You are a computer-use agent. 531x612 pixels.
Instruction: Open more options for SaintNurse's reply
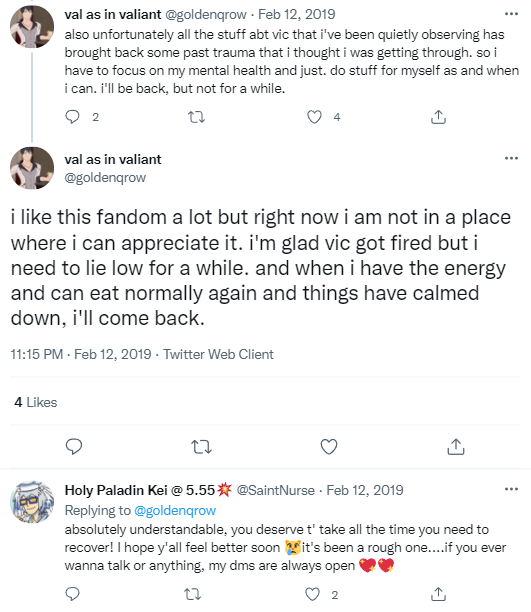(511, 489)
